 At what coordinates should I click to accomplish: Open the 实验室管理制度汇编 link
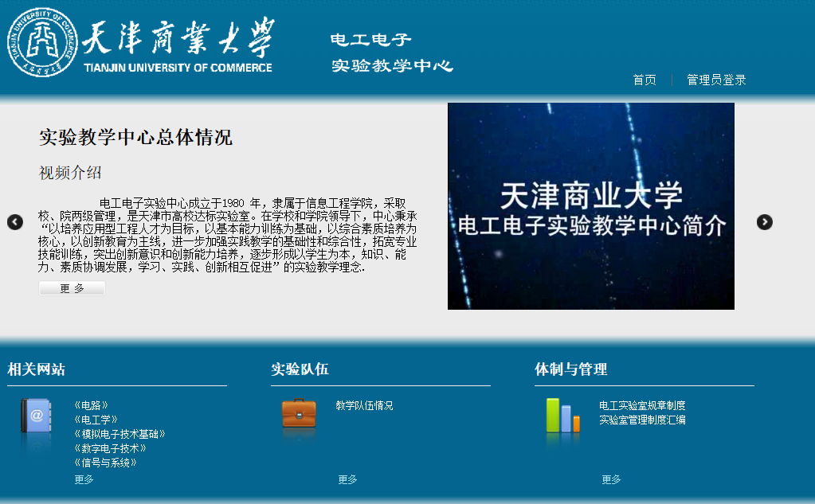(642, 420)
